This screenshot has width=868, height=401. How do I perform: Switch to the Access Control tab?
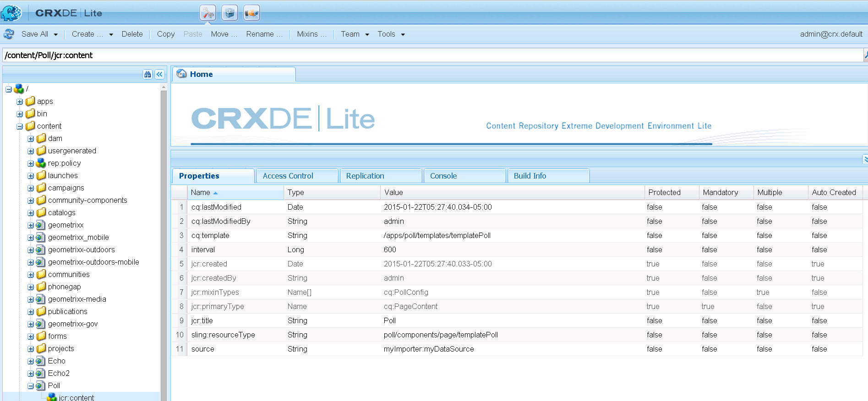click(x=297, y=176)
